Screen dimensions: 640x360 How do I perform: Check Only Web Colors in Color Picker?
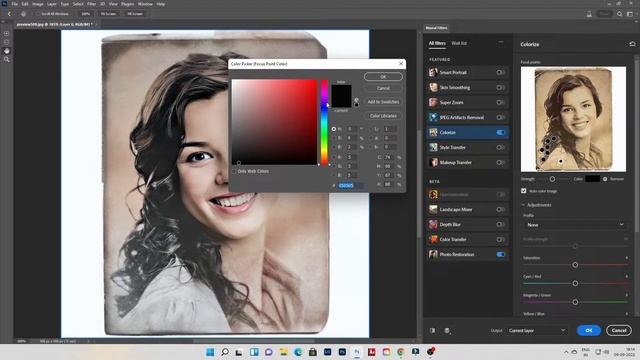[234, 171]
